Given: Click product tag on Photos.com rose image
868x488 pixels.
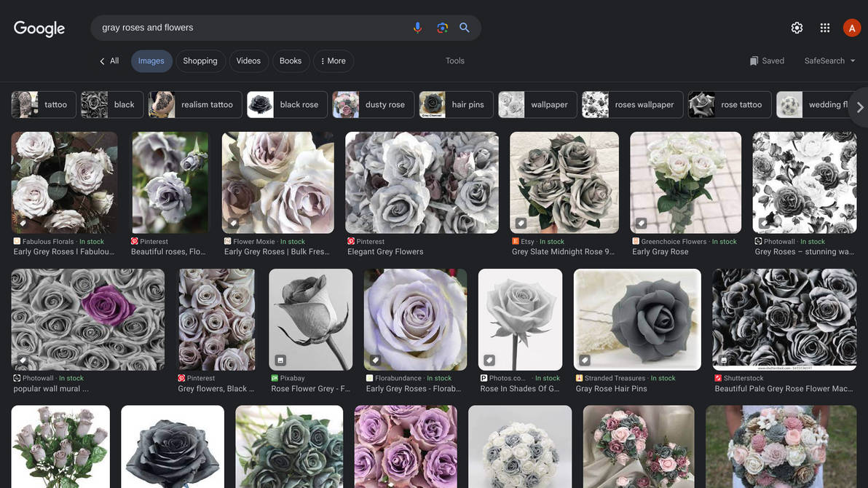Looking at the screenshot, I should click(x=489, y=360).
